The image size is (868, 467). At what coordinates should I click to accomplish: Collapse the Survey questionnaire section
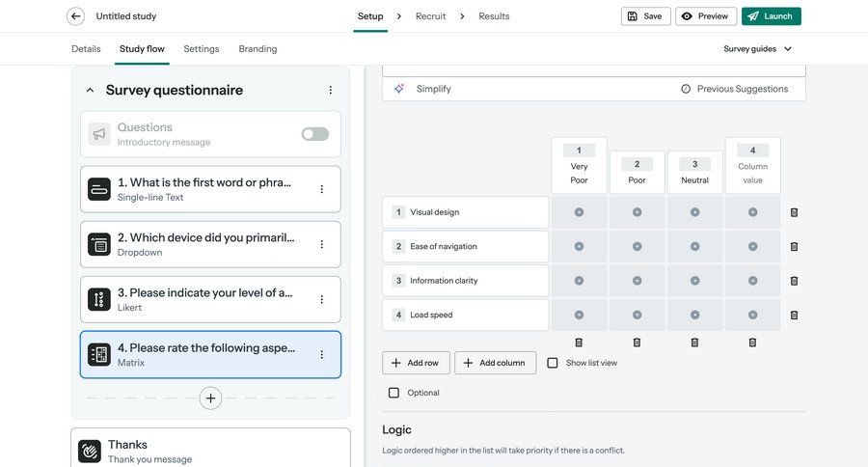pyautogui.click(x=90, y=90)
